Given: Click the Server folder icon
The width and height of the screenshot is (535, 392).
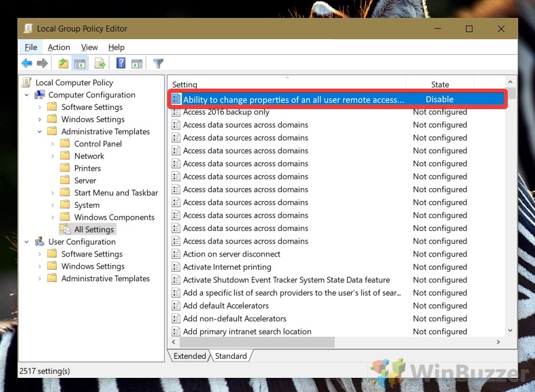Looking at the screenshot, I should (65, 180).
